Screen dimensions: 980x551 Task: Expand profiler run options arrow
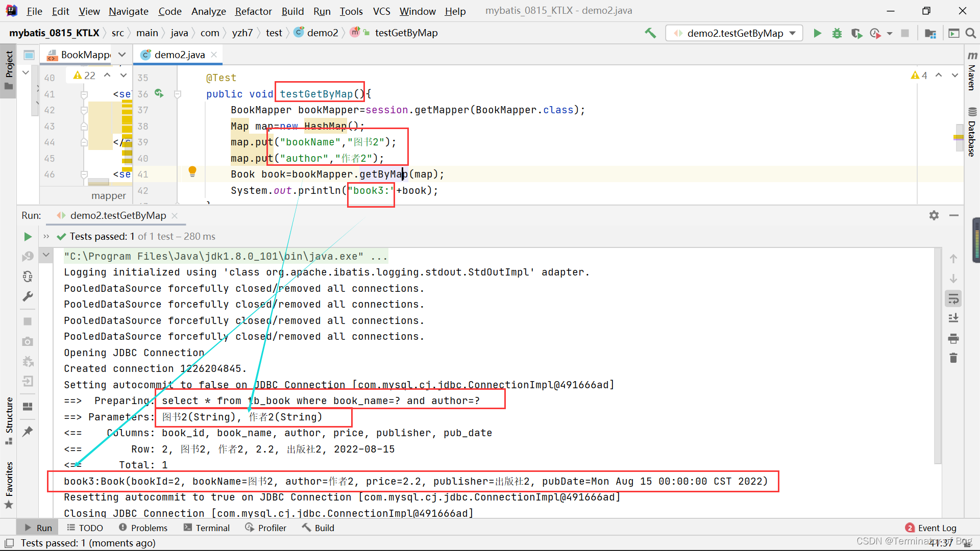point(890,33)
